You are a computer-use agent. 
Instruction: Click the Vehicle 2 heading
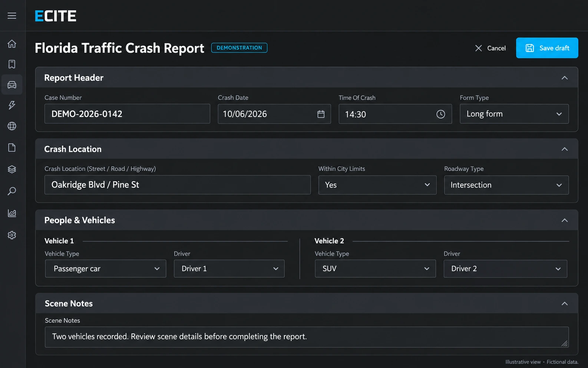(x=329, y=241)
